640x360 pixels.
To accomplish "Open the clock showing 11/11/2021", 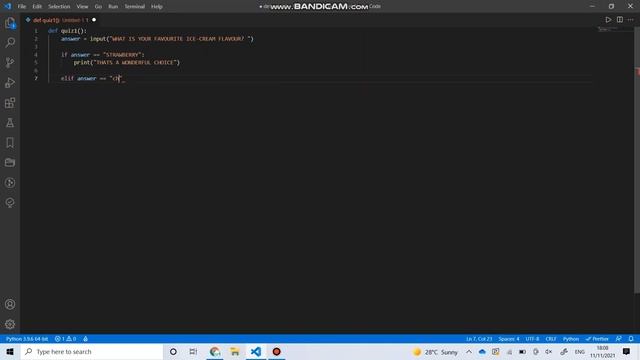I will (x=602, y=352).
